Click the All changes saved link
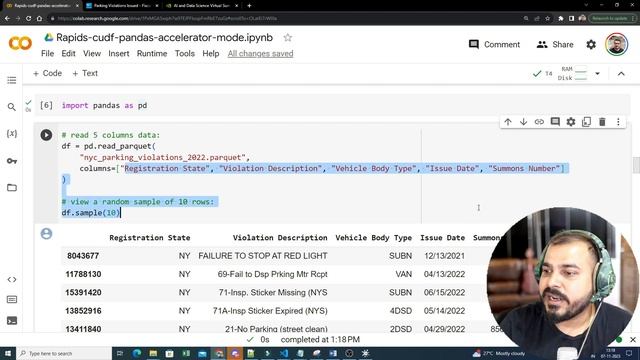The width and height of the screenshot is (640, 360). pyautogui.click(x=260, y=53)
